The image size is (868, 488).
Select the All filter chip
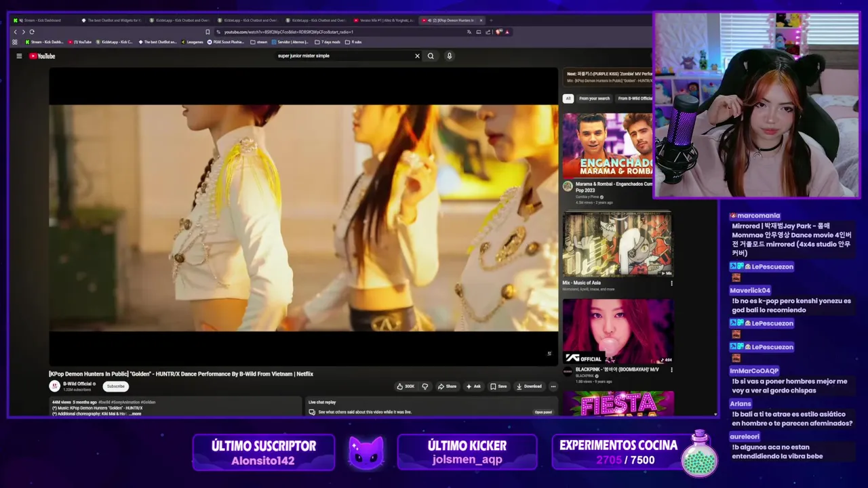click(x=568, y=98)
